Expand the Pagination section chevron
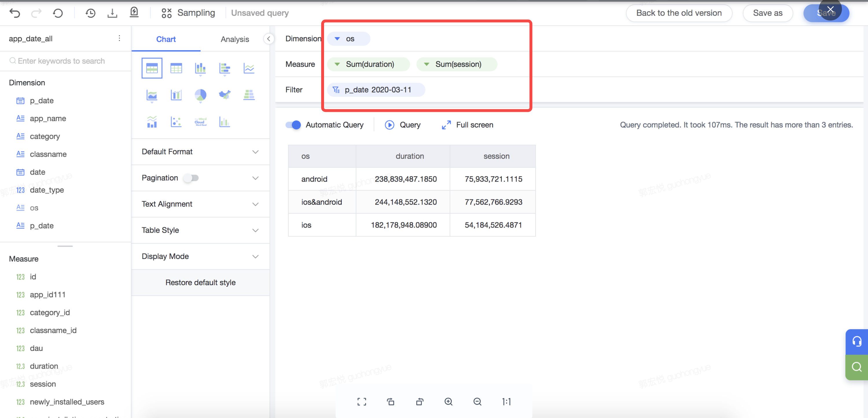Screen dimensions: 868x418 [x=255, y=178]
